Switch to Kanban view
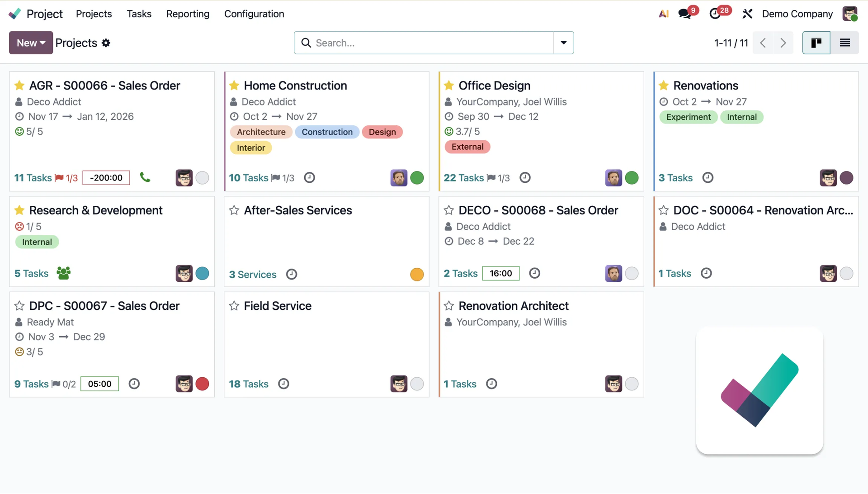 coord(816,43)
